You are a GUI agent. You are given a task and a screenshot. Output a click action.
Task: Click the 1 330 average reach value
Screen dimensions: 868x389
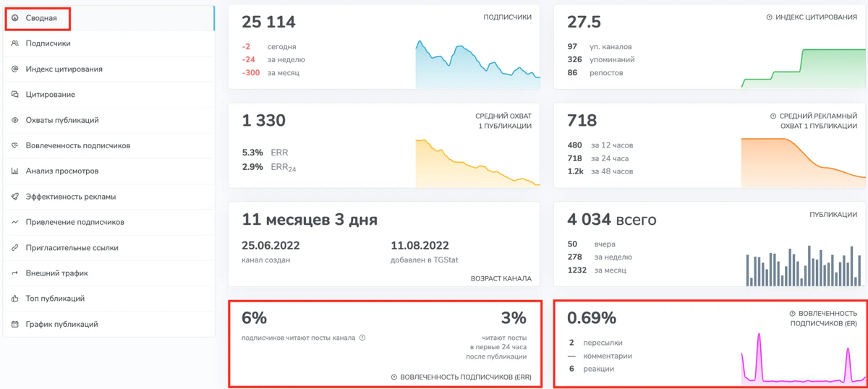click(x=263, y=121)
